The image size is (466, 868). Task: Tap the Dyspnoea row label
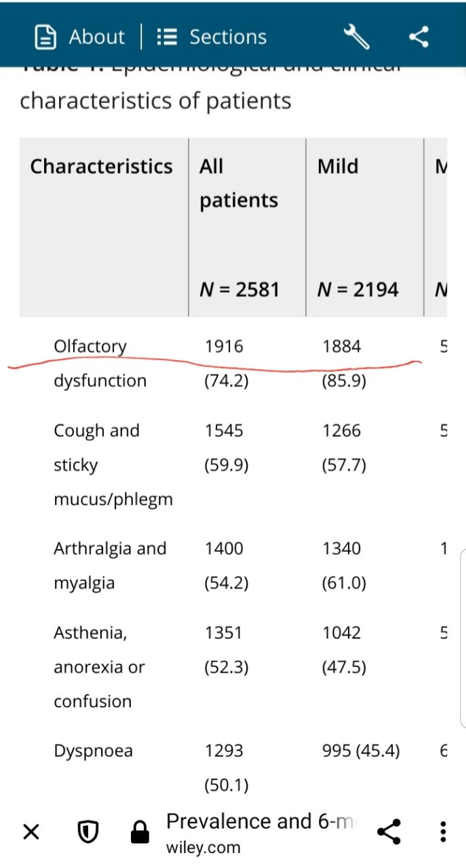coord(93,751)
